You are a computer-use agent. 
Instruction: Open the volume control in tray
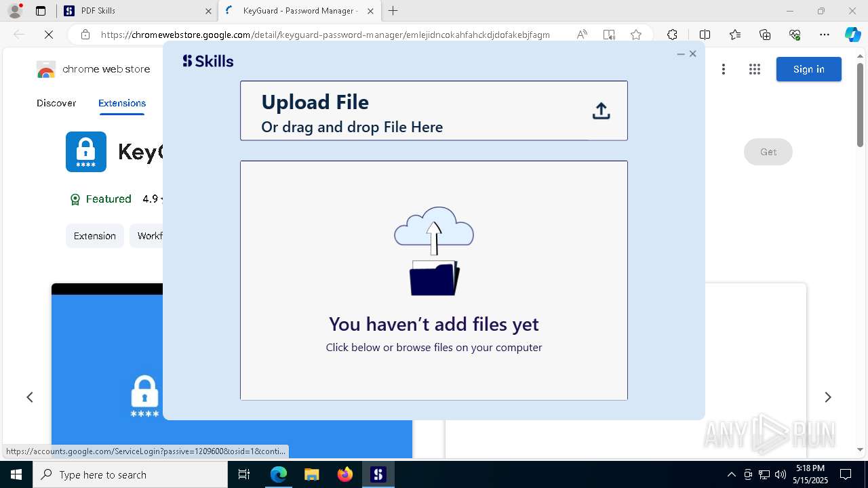pyautogui.click(x=781, y=474)
